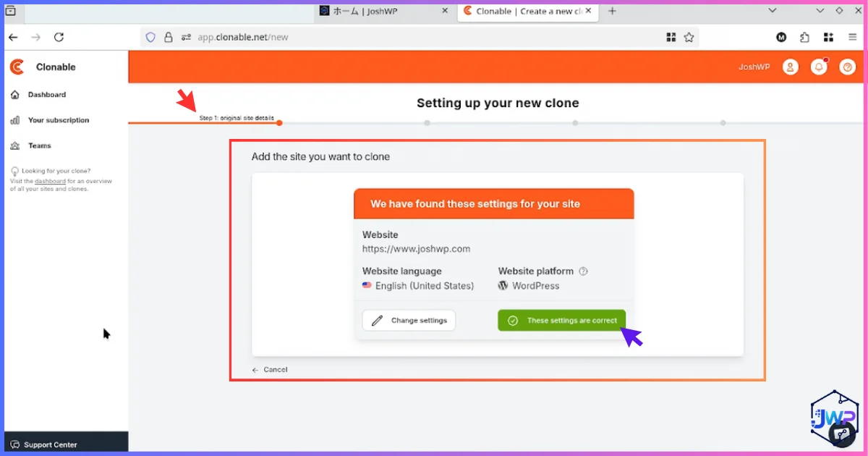
Task: Click the Step 1 progress marker dot
Action: (279, 123)
